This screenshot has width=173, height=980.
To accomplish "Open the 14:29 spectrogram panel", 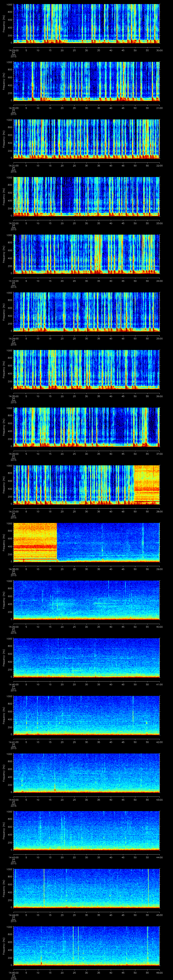I will pyautogui.click(x=86, y=24).
